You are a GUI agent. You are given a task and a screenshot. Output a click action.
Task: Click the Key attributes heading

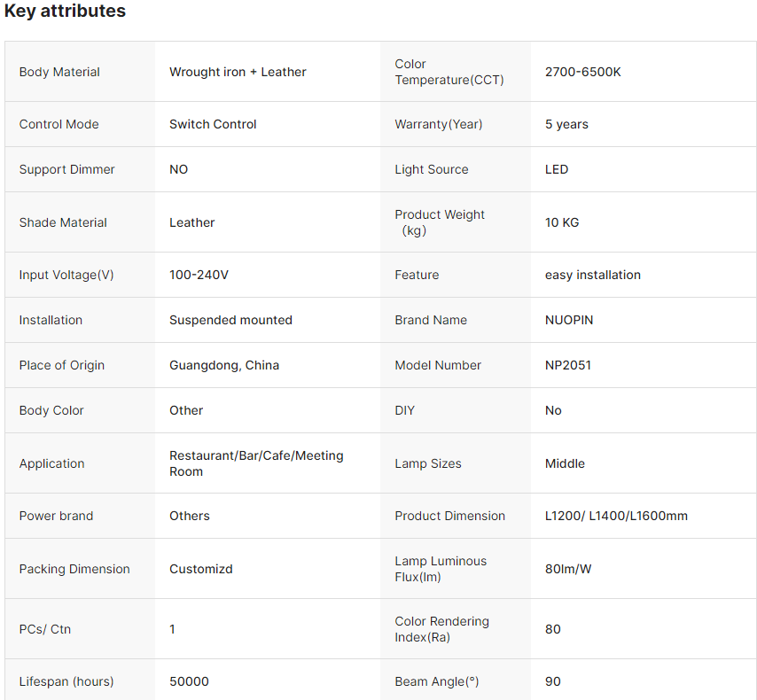pos(65,12)
